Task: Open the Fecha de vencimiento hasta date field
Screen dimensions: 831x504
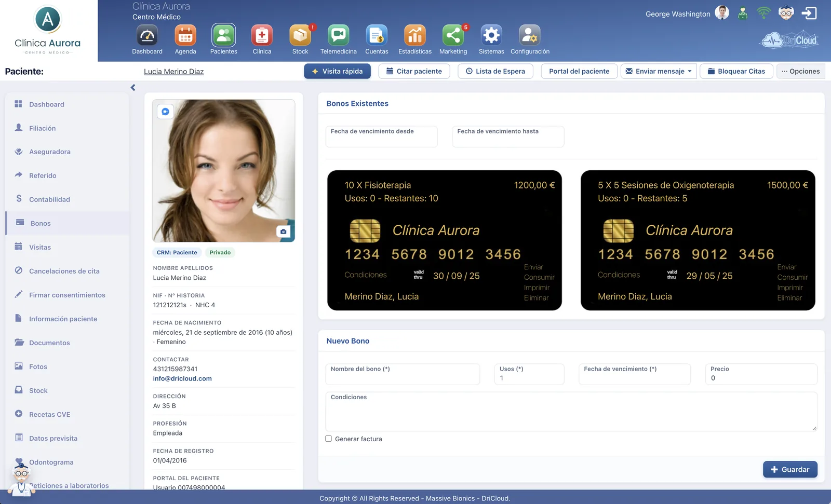Action: point(508,137)
